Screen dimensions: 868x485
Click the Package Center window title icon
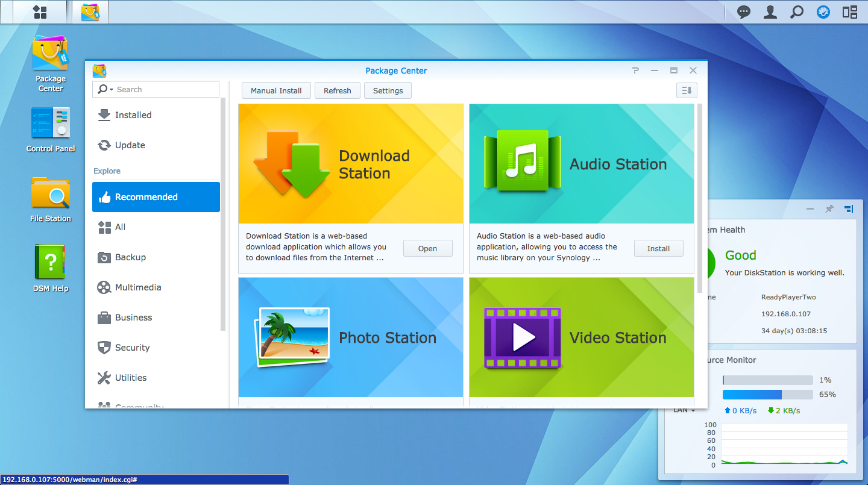tap(99, 70)
